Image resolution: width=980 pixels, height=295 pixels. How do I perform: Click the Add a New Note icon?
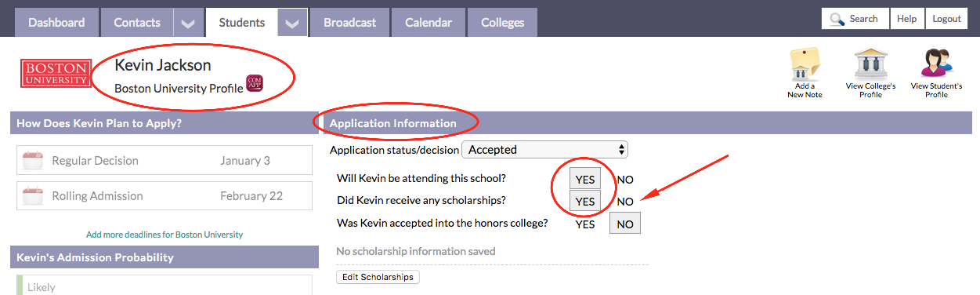805,64
